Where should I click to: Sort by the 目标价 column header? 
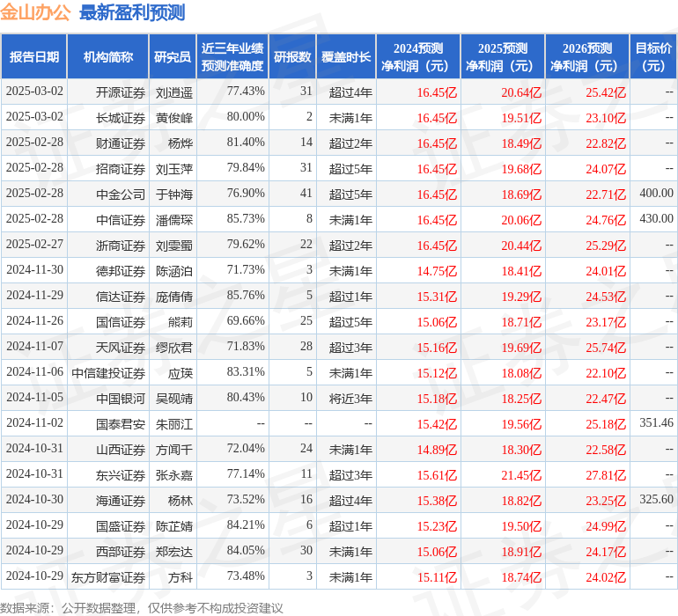point(653,56)
